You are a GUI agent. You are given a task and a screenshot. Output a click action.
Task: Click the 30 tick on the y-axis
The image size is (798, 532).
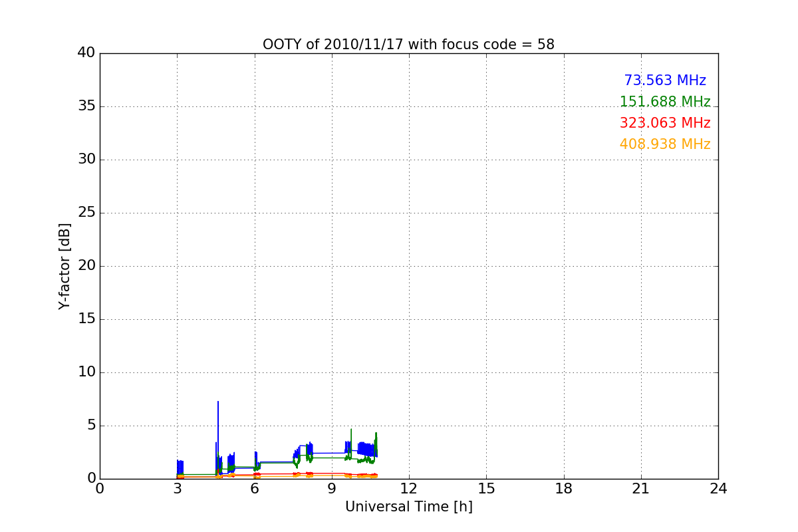click(x=86, y=160)
